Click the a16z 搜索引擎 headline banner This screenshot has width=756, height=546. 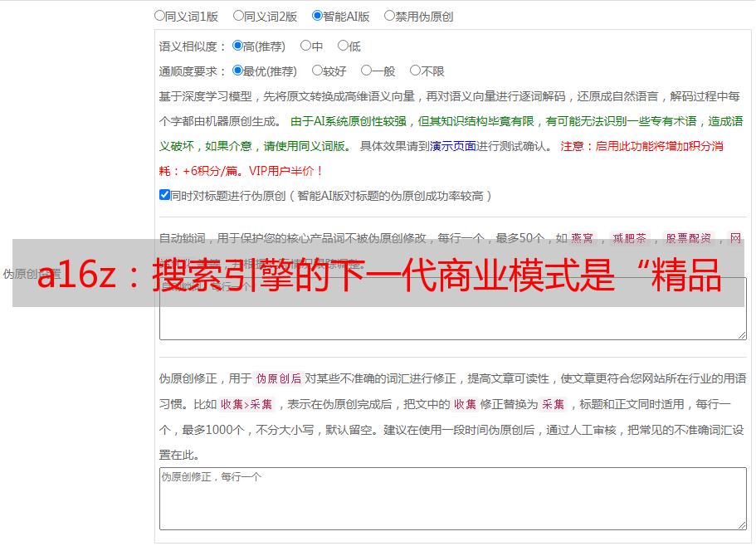[x=378, y=274]
